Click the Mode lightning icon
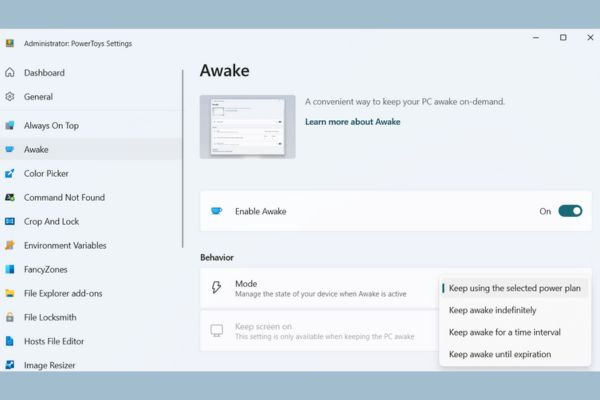The image size is (600, 400). 217,287
